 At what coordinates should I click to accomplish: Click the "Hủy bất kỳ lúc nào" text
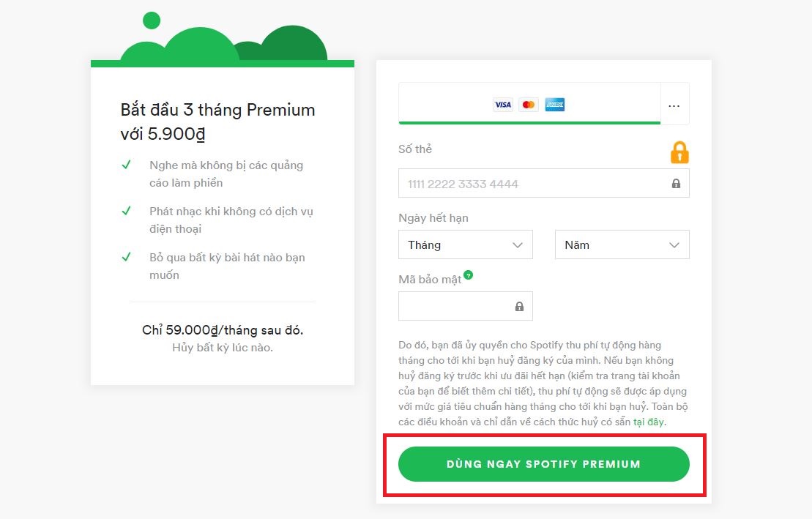223,348
